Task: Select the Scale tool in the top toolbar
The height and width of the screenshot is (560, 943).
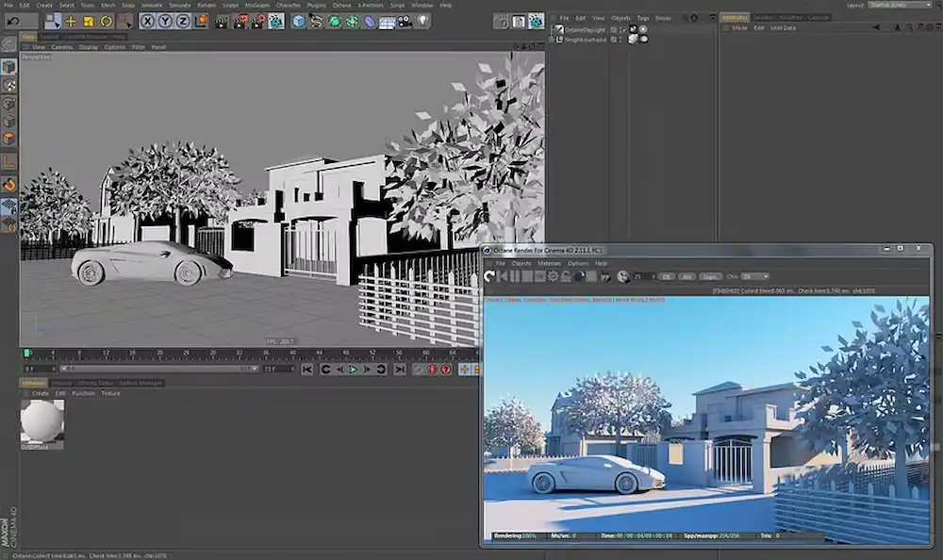Action: click(x=89, y=20)
